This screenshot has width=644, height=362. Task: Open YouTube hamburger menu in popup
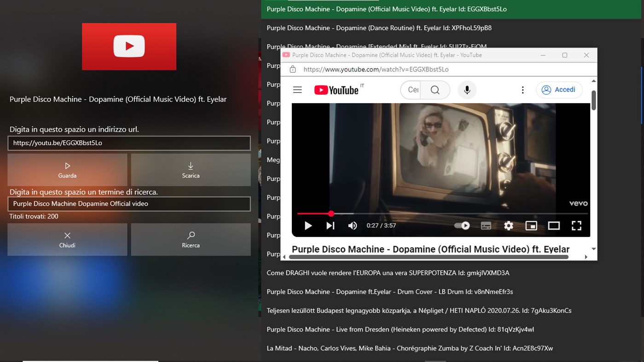[x=297, y=90]
